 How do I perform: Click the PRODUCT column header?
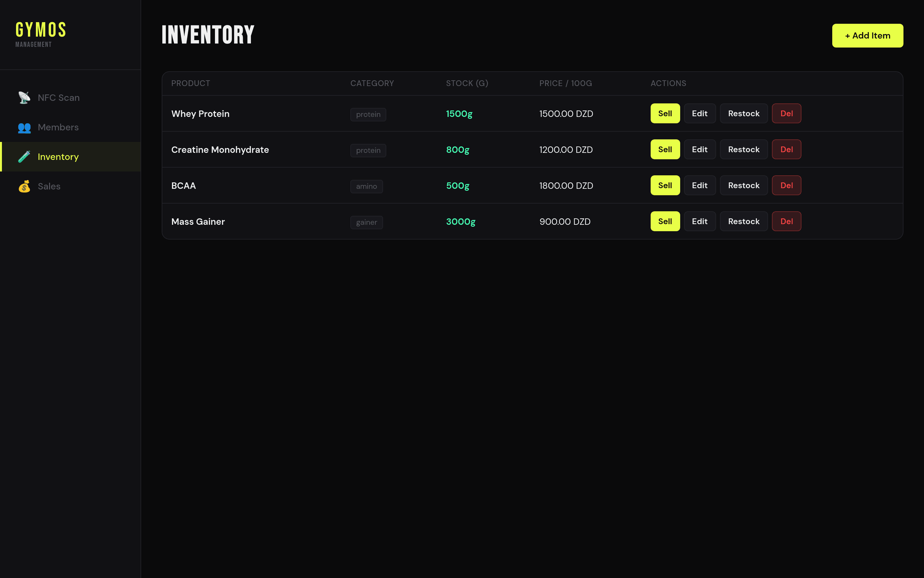click(x=191, y=83)
